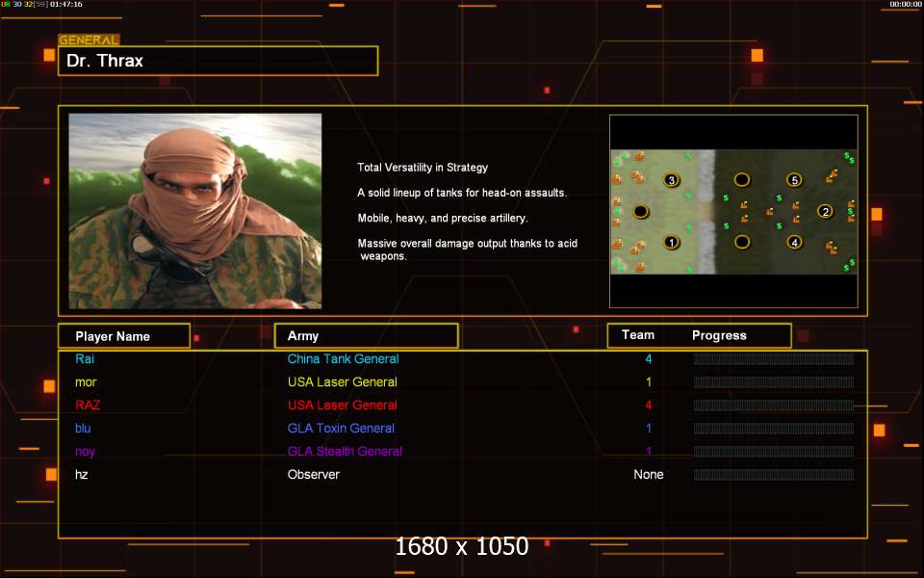Viewport: 924px width, 578px height.
Task: Select player name Rai
Action: tap(85, 358)
